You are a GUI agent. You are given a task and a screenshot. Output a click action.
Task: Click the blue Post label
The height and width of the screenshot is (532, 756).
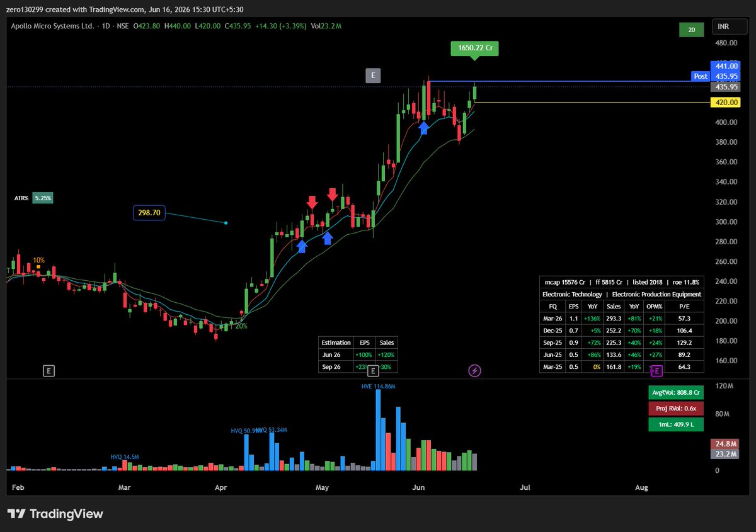(x=701, y=76)
